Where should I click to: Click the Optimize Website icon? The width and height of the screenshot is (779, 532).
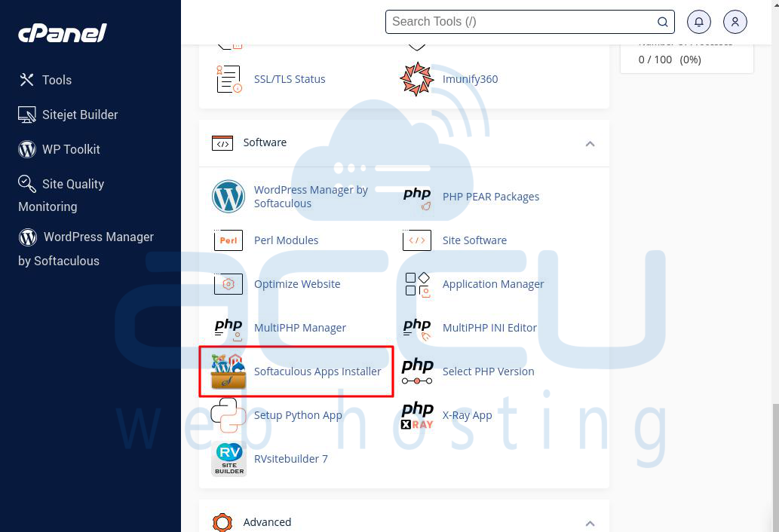pyautogui.click(x=228, y=284)
